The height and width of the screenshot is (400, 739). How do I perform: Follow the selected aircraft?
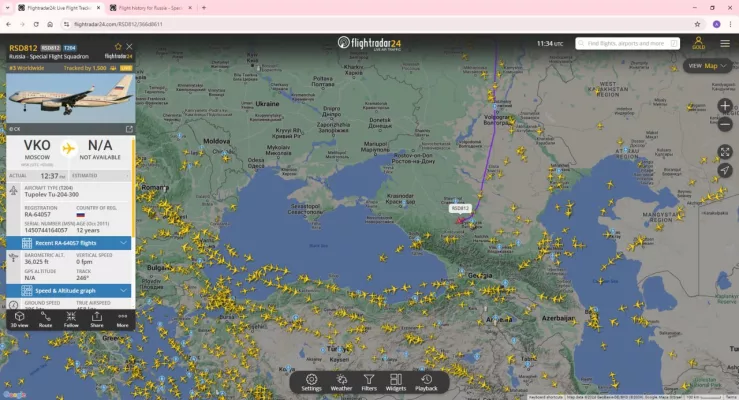pyautogui.click(x=71, y=319)
